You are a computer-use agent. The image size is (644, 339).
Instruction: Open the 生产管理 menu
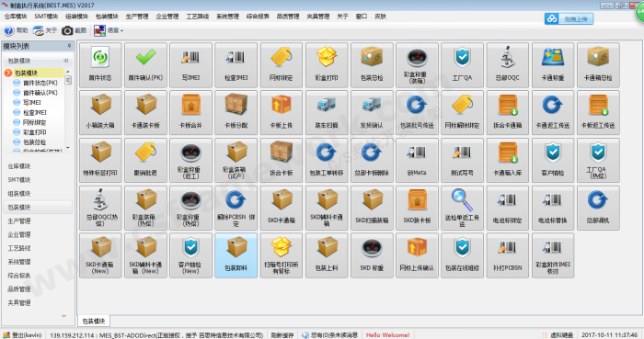137,17
